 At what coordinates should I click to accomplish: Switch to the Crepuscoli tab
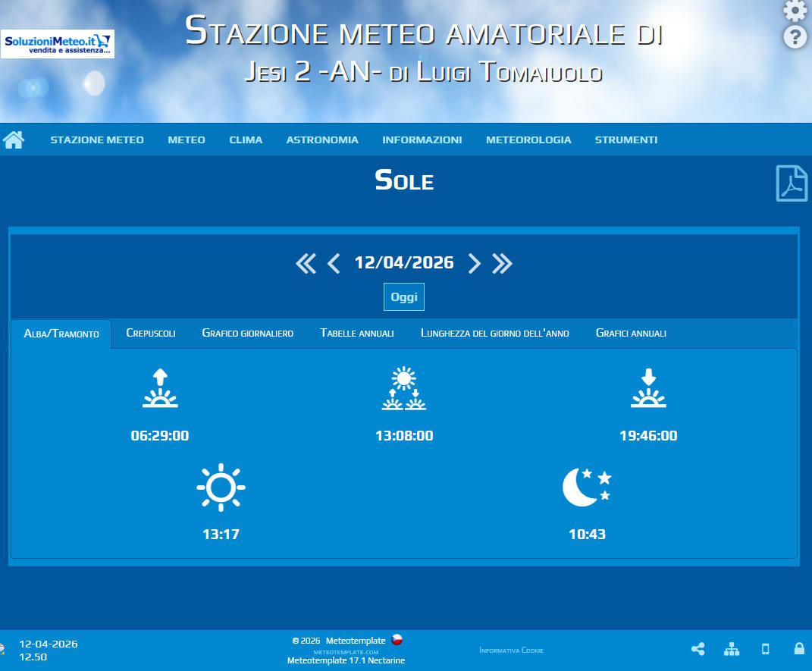pos(151,334)
